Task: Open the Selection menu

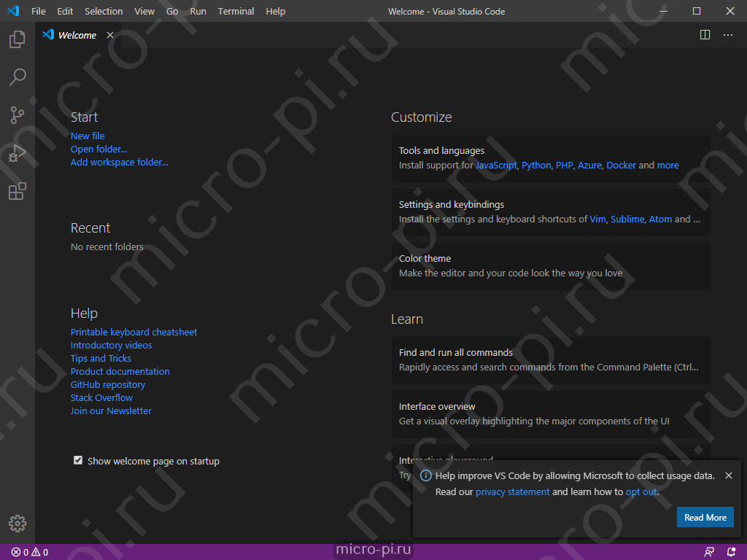Action: point(104,11)
